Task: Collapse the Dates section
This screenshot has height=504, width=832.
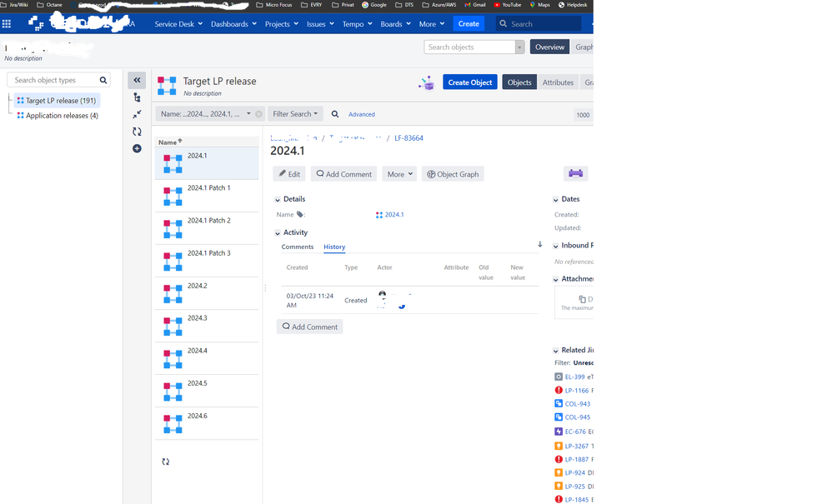Action: [555, 200]
